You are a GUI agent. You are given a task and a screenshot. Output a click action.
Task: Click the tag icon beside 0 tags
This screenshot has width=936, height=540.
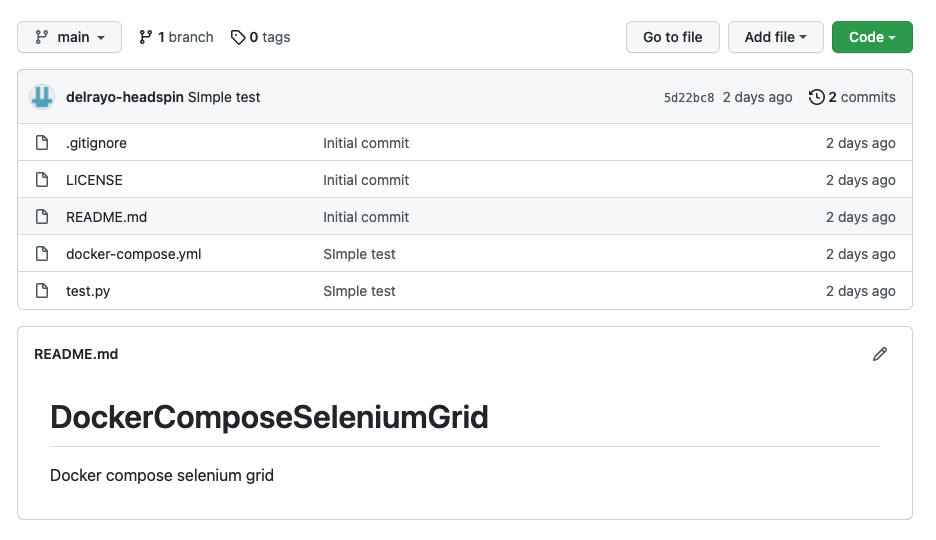point(237,37)
